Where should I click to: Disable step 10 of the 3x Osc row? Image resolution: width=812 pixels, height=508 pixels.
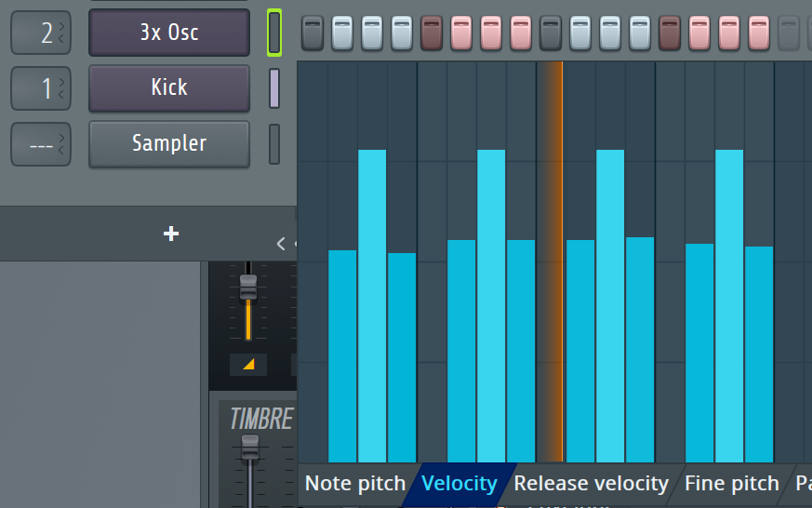click(x=580, y=33)
